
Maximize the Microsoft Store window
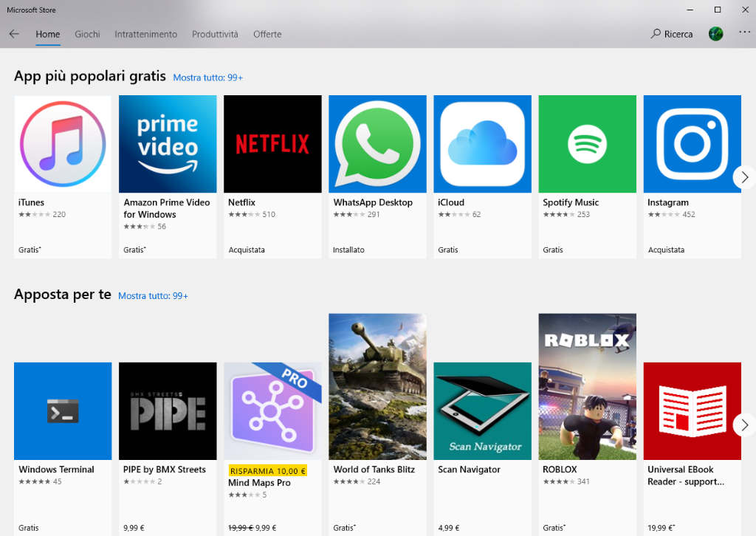(x=718, y=10)
